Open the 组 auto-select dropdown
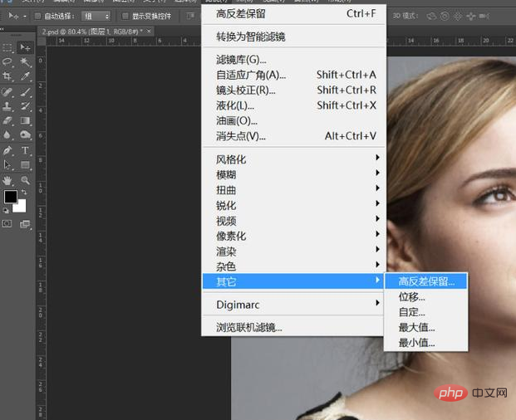This screenshot has width=516, height=420. (96, 16)
